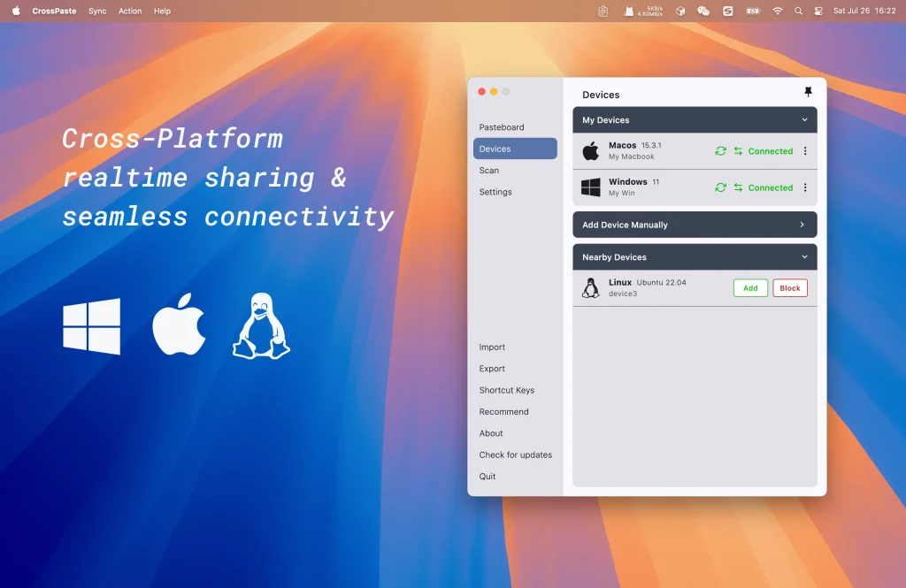Open the three-dot menu for Windows device
The height and width of the screenshot is (588, 906).
coord(805,187)
